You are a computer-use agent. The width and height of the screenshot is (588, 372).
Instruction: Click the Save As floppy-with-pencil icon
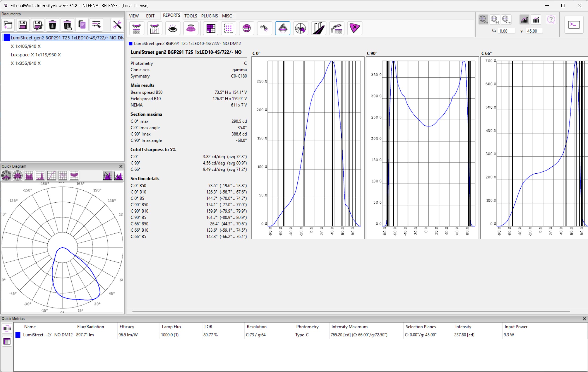pyautogui.click(x=38, y=25)
